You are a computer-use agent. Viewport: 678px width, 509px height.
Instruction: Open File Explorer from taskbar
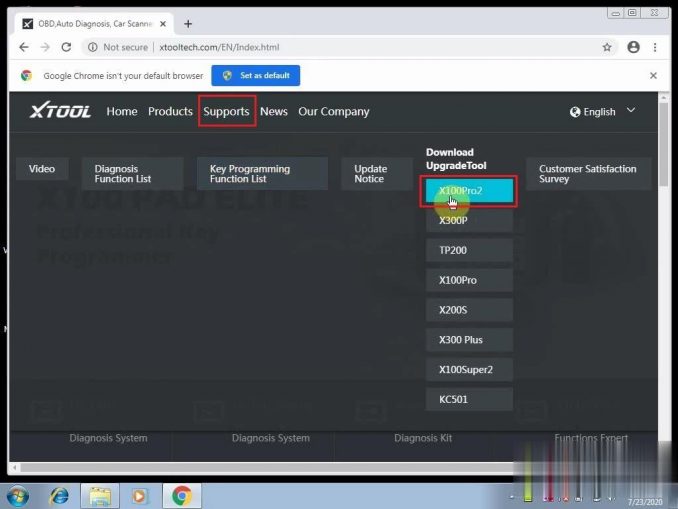pos(100,496)
